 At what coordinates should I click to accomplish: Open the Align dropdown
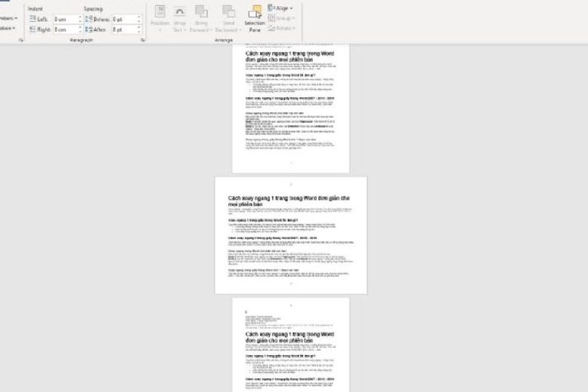click(280, 8)
